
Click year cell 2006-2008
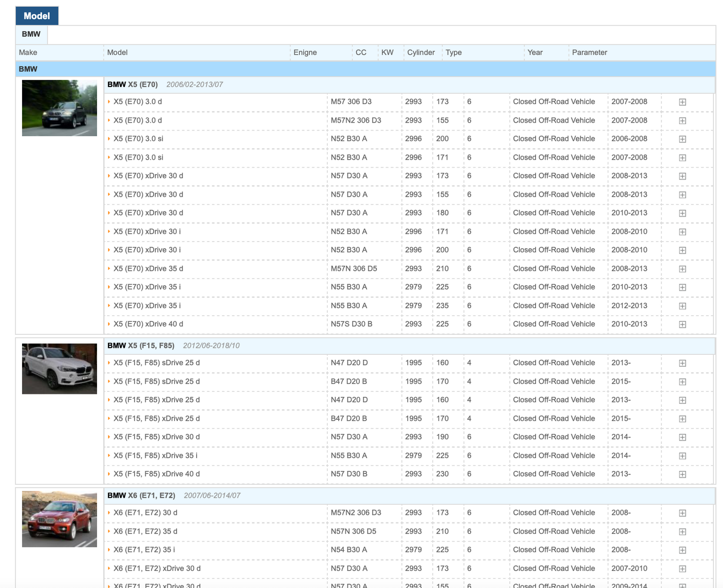pos(629,139)
